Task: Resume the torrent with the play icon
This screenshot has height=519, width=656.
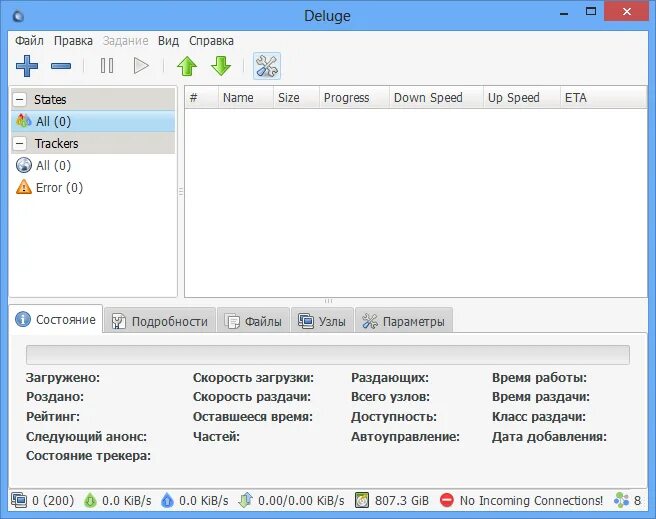Action: (141, 66)
